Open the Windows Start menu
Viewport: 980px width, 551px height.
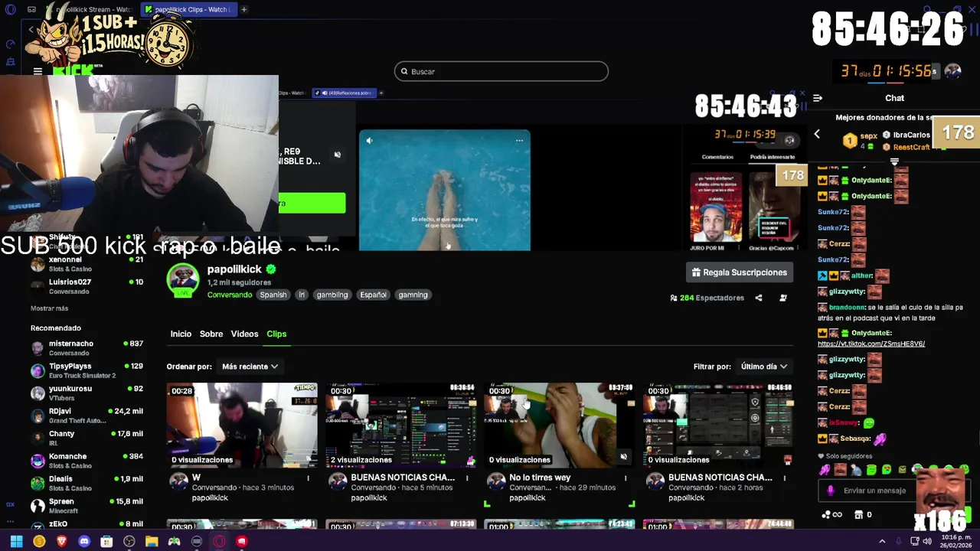coord(16,541)
